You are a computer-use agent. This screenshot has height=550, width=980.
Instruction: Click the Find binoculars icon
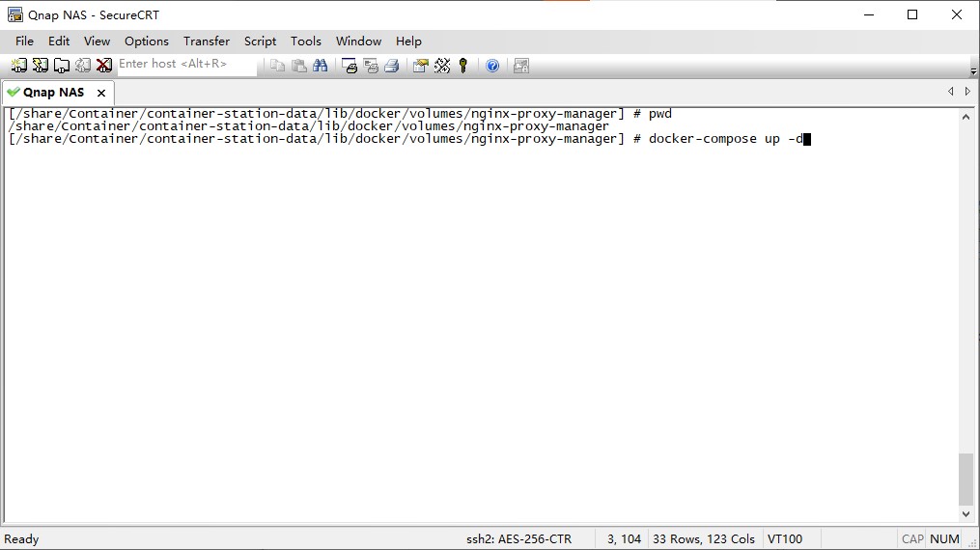pos(320,66)
